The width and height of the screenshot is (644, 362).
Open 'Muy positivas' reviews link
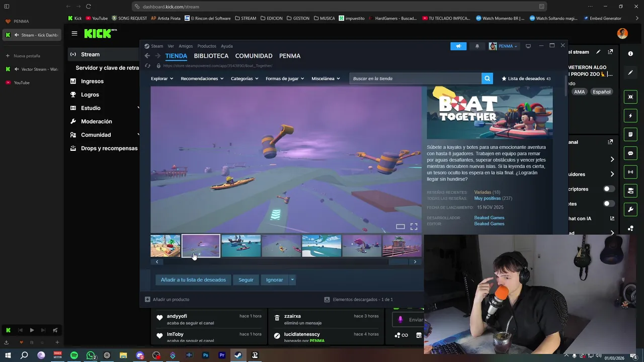point(487,198)
